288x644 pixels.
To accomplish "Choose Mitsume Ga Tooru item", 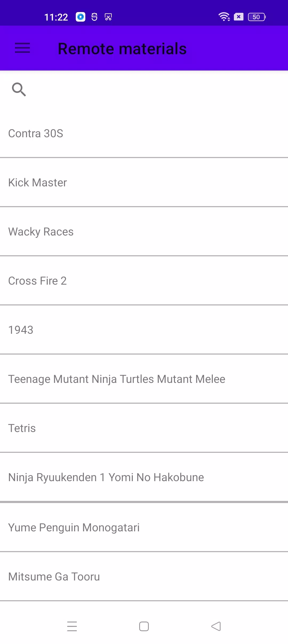I will pos(54,577).
